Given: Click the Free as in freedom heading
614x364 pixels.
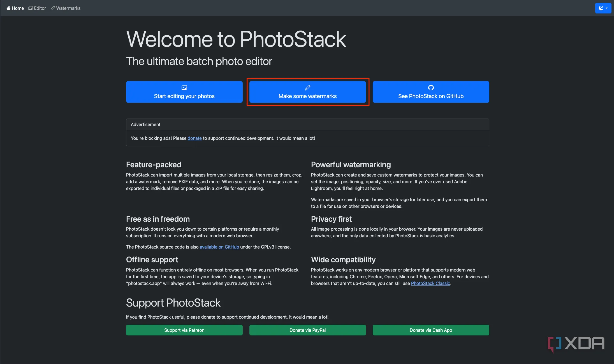Looking at the screenshot, I should point(158,219).
